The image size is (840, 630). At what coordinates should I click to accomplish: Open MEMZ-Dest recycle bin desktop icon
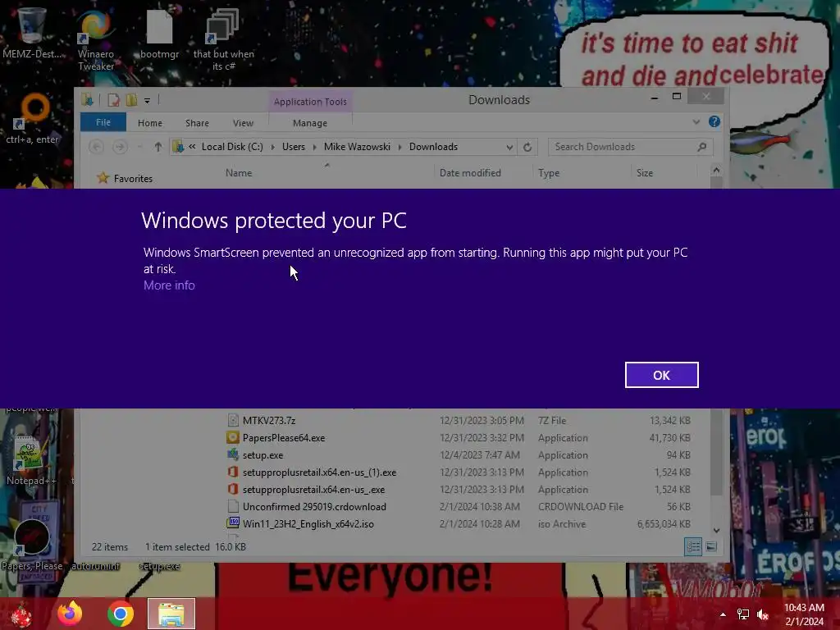32,33
